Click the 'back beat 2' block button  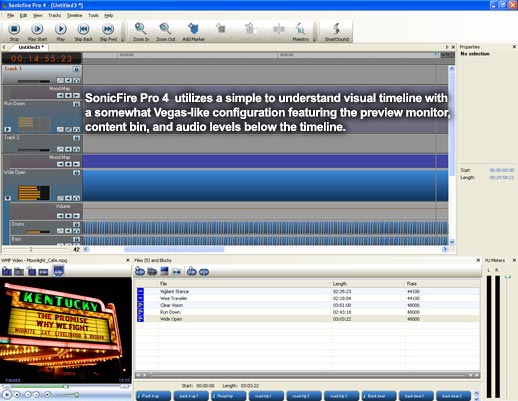click(x=454, y=396)
